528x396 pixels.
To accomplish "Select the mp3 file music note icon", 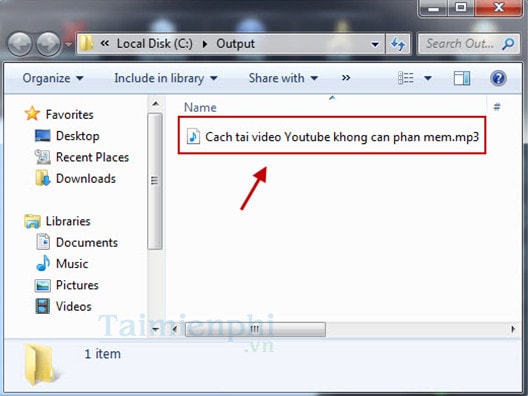I will coord(193,137).
